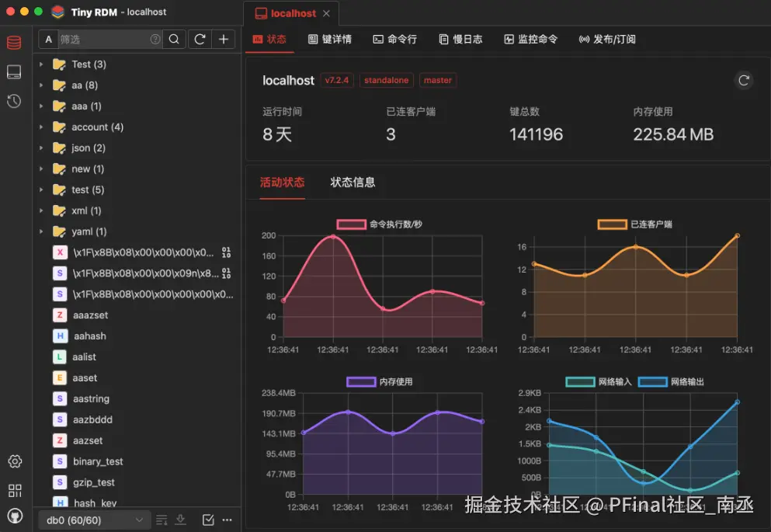Toggle the 已连客户端 chart legend
Screen dimensions: 771x532
coord(635,224)
